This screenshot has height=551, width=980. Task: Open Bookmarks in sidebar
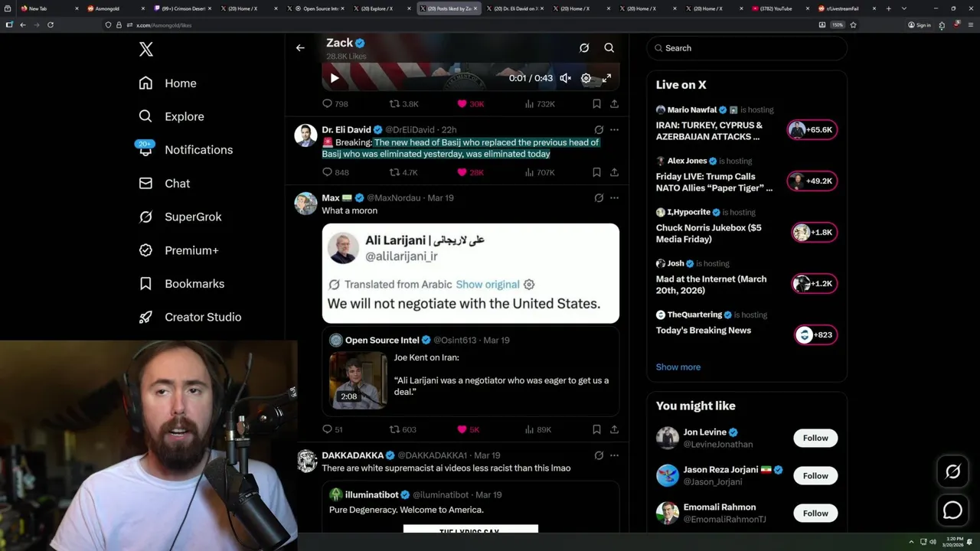tap(181, 284)
